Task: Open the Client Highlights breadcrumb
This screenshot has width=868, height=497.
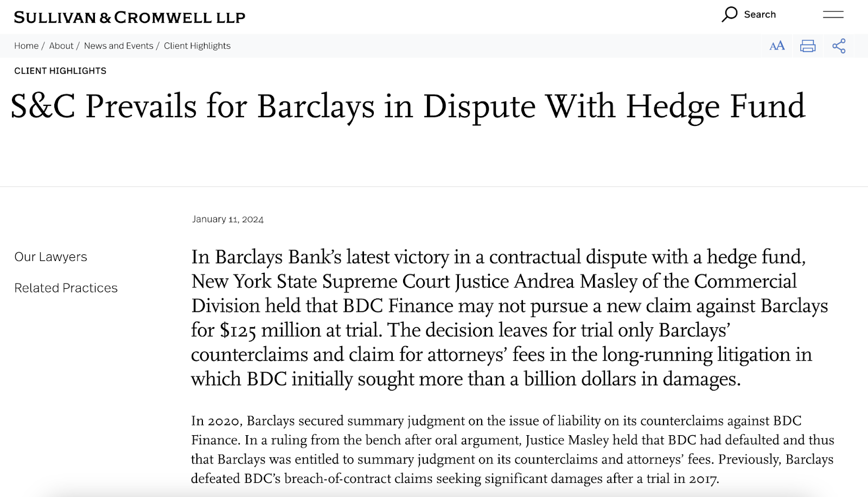Action: [197, 46]
